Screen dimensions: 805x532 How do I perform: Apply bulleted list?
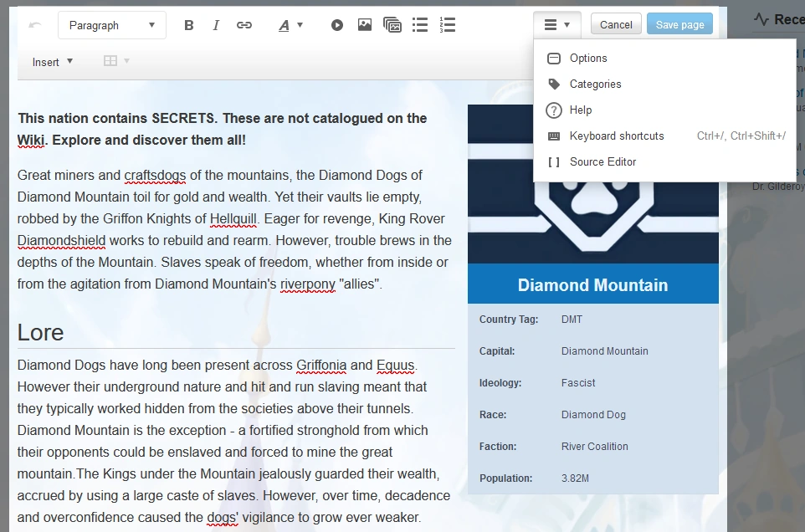(x=420, y=24)
